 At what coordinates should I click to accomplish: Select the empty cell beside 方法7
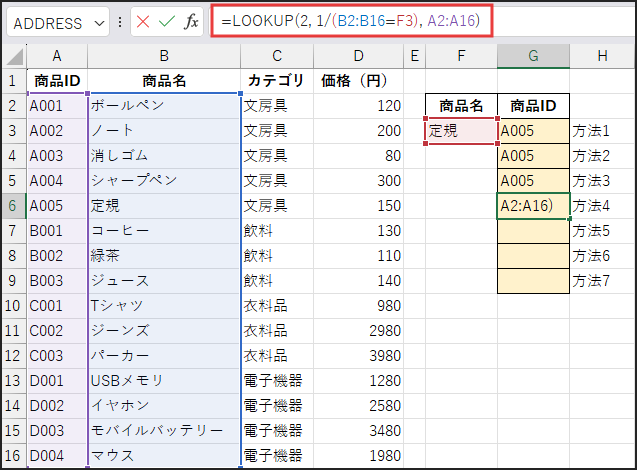[x=533, y=281]
